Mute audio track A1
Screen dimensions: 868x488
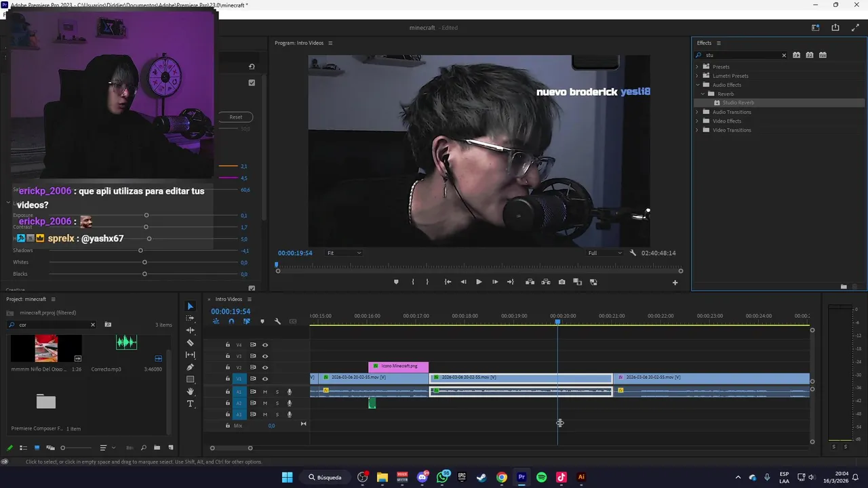265,392
